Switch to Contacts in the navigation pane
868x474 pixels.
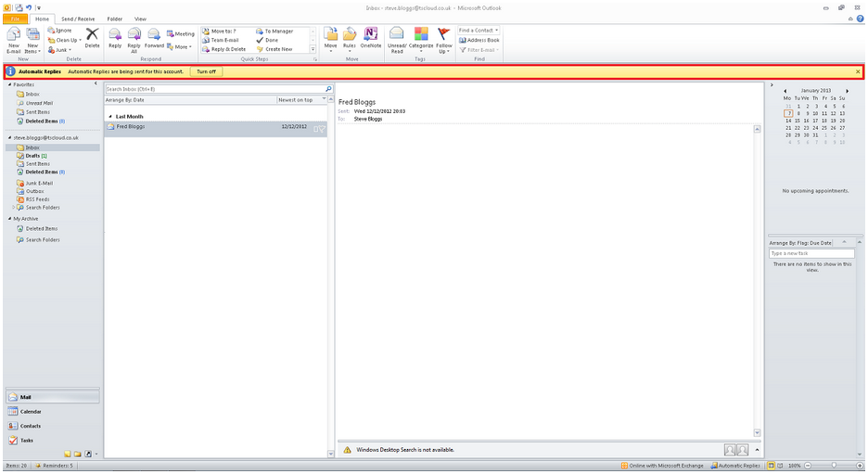(x=53, y=426)
